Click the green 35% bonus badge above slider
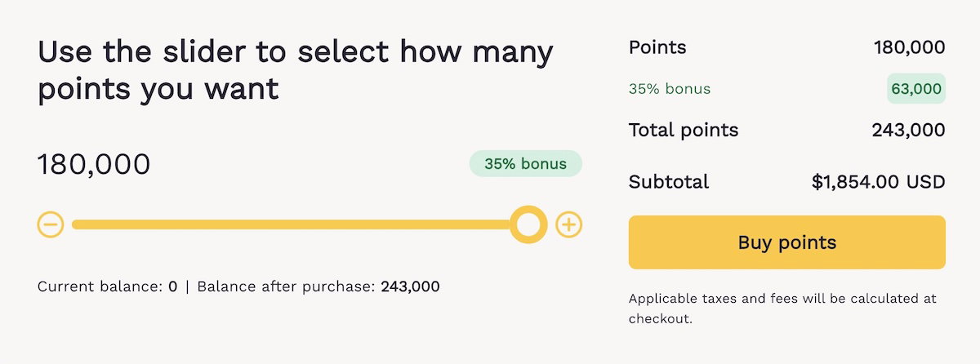980x364 pixels. click(x=525, y=163)
